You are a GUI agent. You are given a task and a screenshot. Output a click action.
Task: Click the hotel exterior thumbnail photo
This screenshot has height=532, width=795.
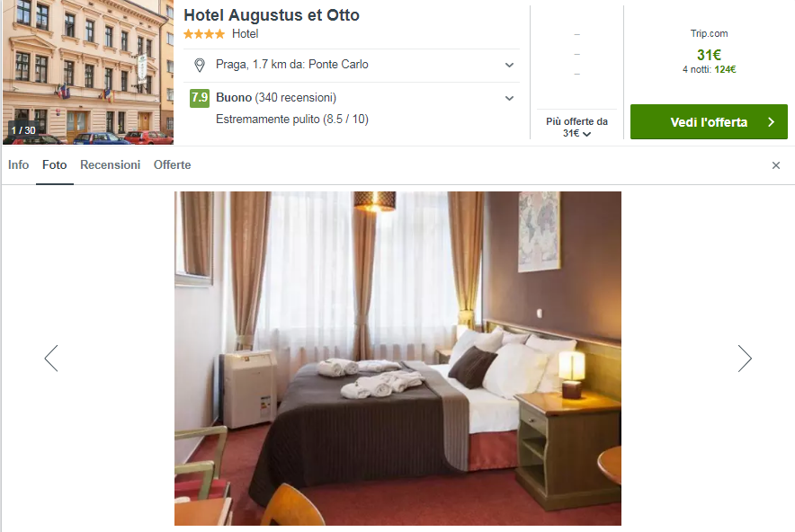[88, 72]
